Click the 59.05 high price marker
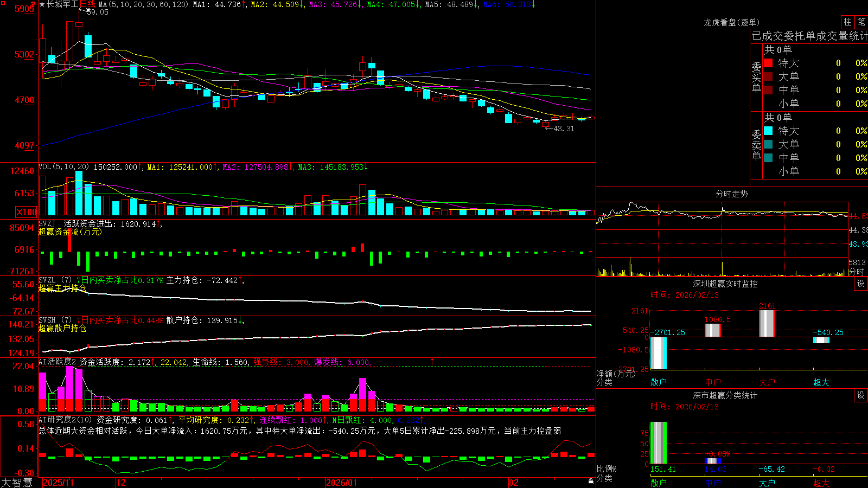 98,12
